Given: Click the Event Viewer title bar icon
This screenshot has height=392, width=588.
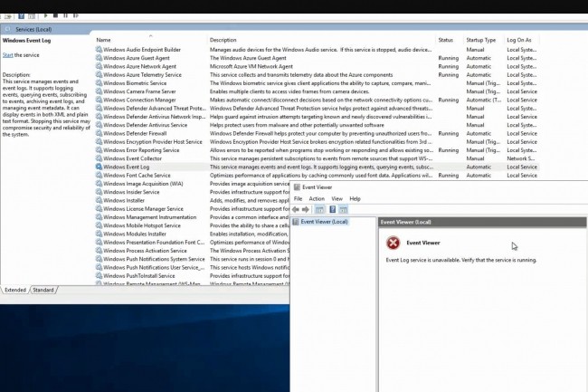Looking at the screenshot, I should click(x=297, y=187).
